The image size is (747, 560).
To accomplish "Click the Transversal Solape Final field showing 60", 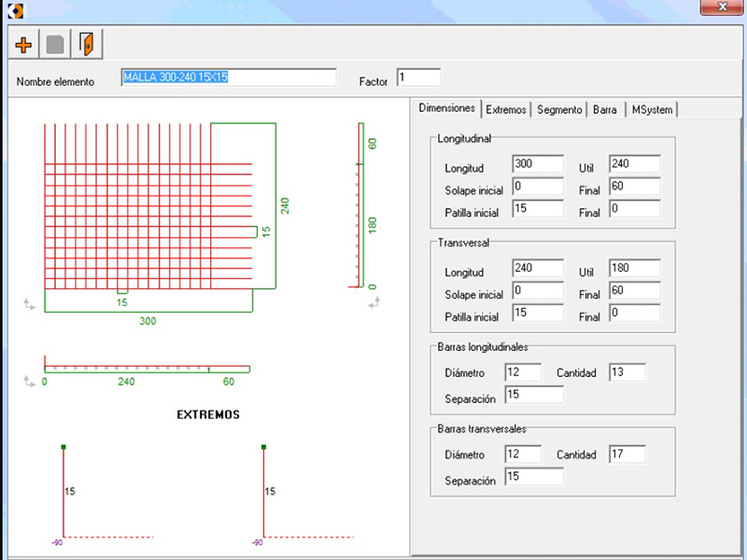I will tap(635, 290).
